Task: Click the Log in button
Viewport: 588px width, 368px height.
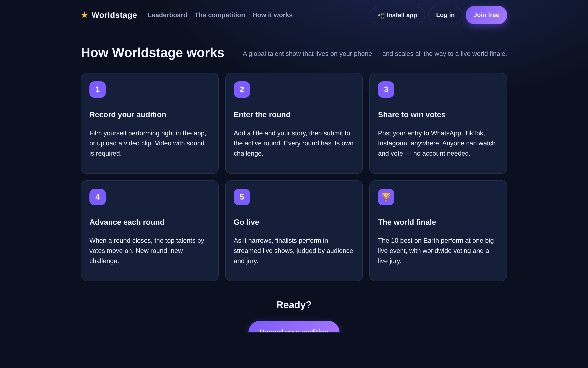Action: pos(445,15)
